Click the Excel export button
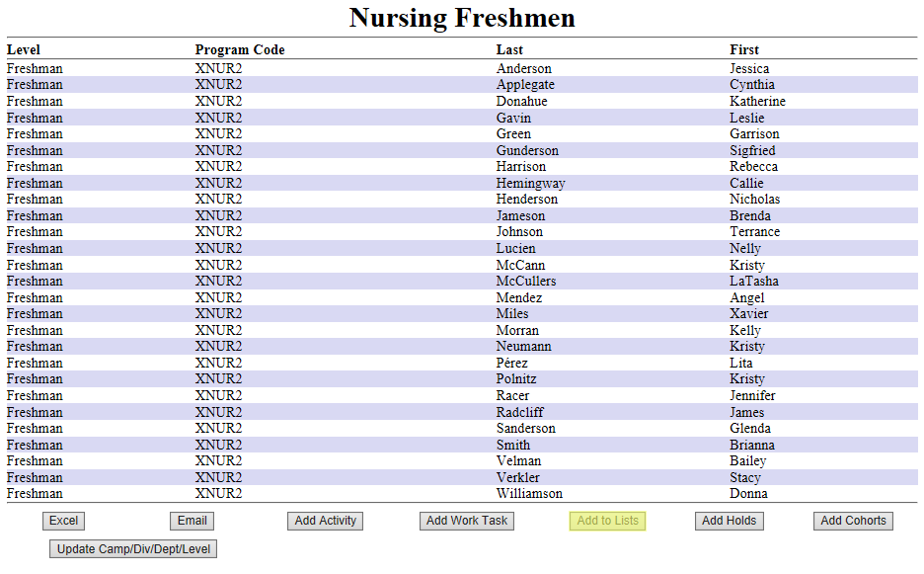This screenshot has height=574, width=924. [x=63, y=521]
